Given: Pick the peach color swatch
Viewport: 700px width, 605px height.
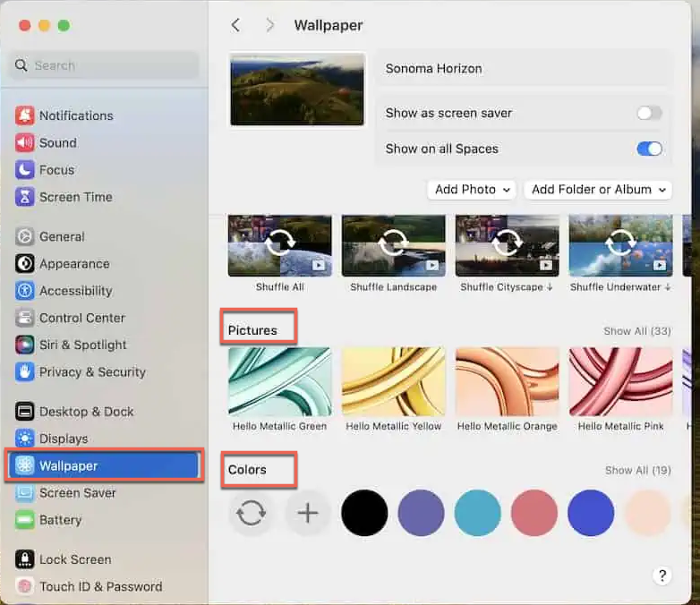Looking at the screenshot, I should (x=647, y=513).
